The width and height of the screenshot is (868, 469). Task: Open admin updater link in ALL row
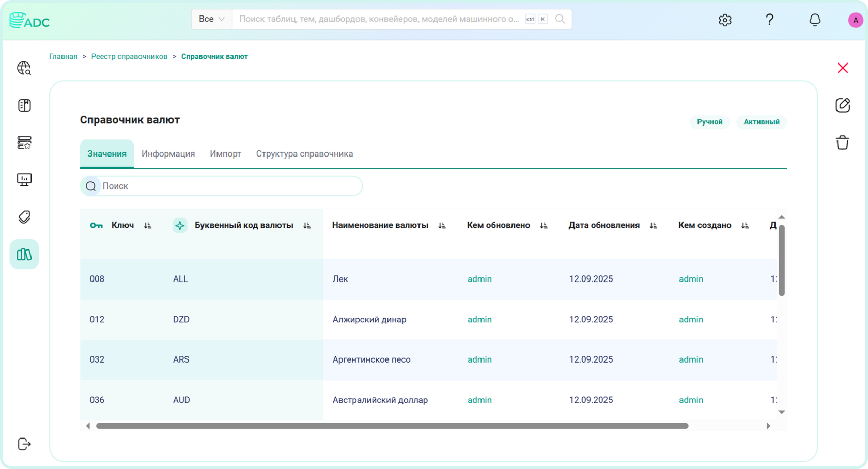pos(479,279)
